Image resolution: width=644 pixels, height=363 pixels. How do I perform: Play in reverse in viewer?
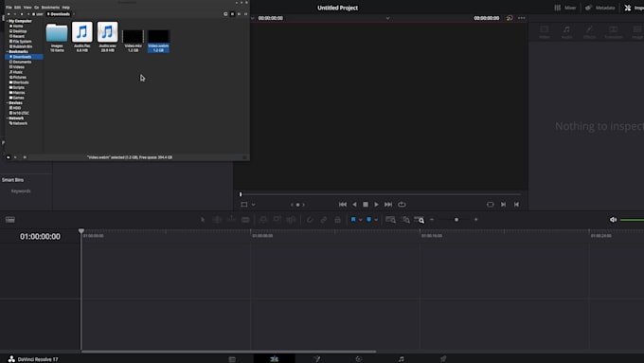pos(354,205)
